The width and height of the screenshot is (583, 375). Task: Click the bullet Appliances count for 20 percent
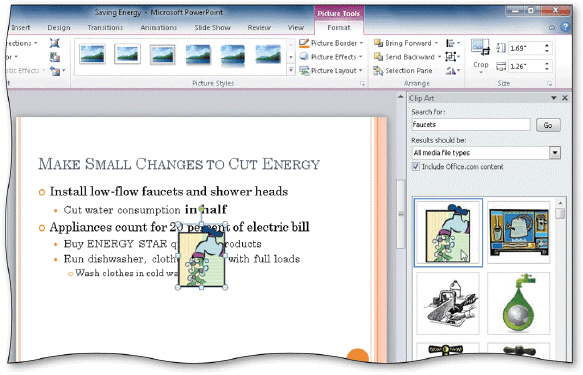(x=180, y=227)
